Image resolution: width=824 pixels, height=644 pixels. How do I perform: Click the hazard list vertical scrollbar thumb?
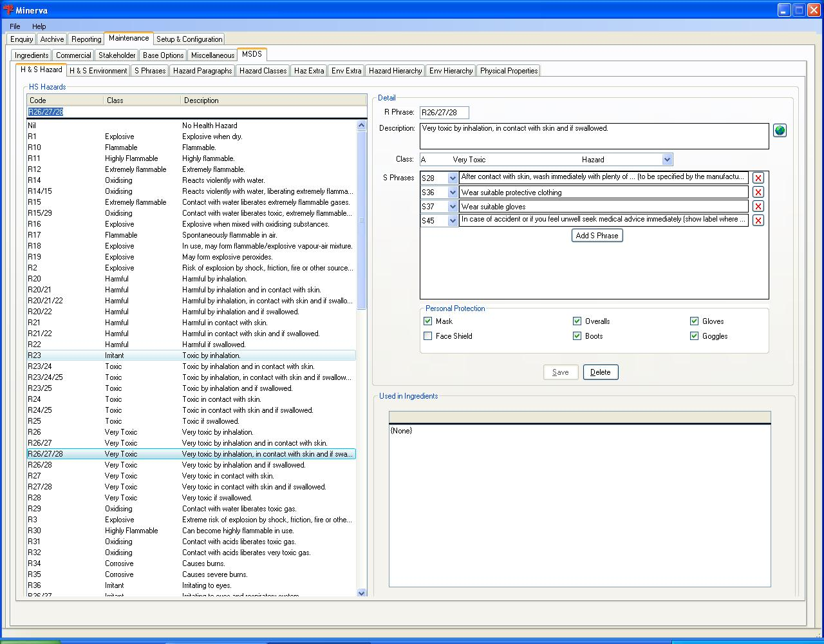(361, 220)
